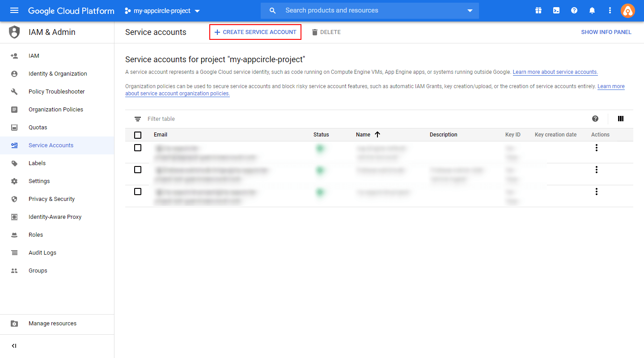Click the Key ID column header
This screenshot has height=358, width=644.
pyautogui.click(x=513, y=135)
